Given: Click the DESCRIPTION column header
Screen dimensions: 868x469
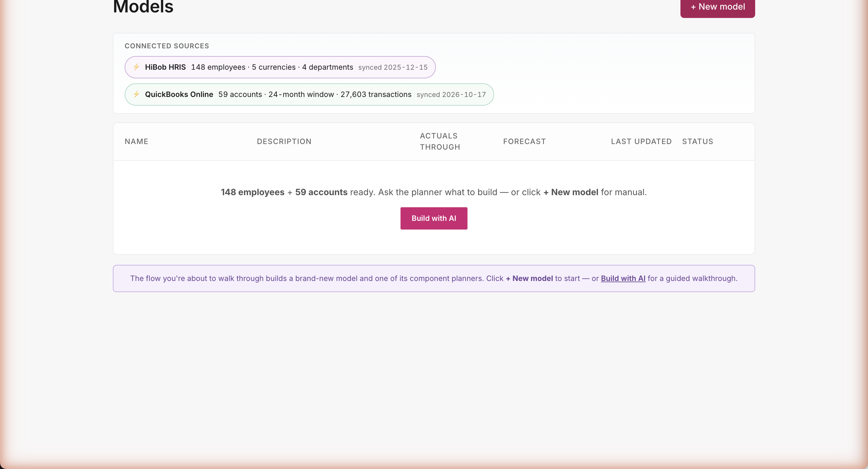Looking at the screenshot, I should [284, 141].
